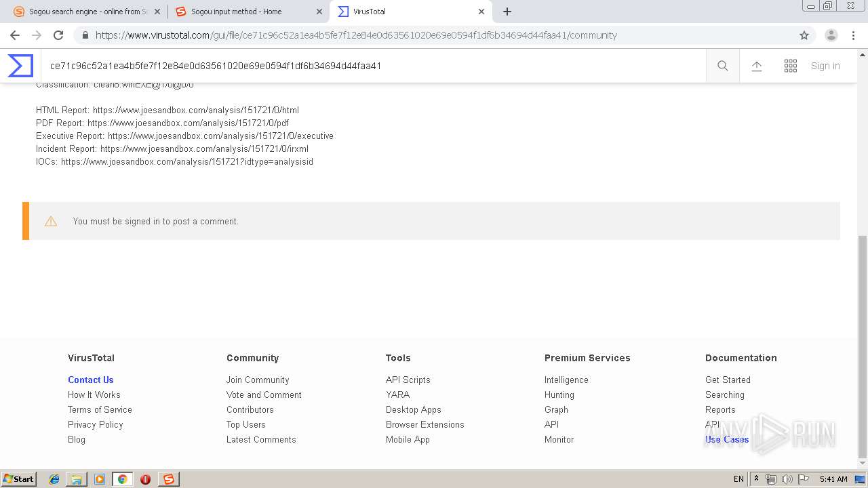The height and width of the screenshot is (488, 868).
Task: Open the PDF Report joesandbox link
Action: (188, 123)
